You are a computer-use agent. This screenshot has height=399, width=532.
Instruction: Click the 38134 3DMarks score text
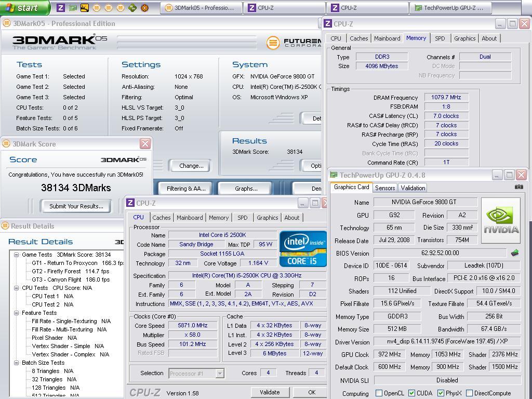coord(76,188)
